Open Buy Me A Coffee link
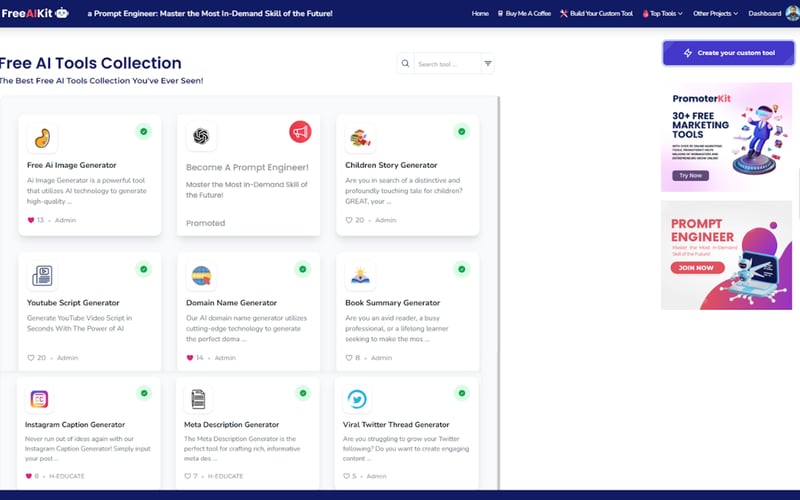This screenshot has height=500, width=800. click(524, 13)
